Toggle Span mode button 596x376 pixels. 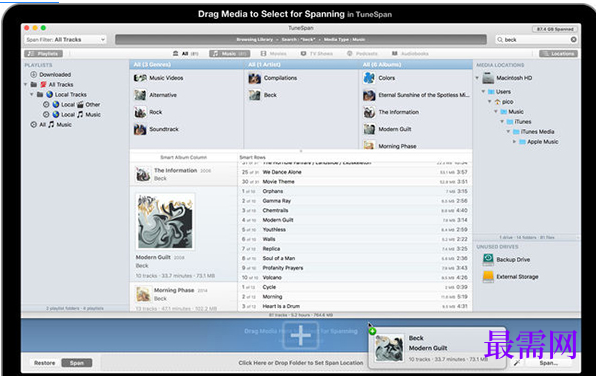pos(76,363)
